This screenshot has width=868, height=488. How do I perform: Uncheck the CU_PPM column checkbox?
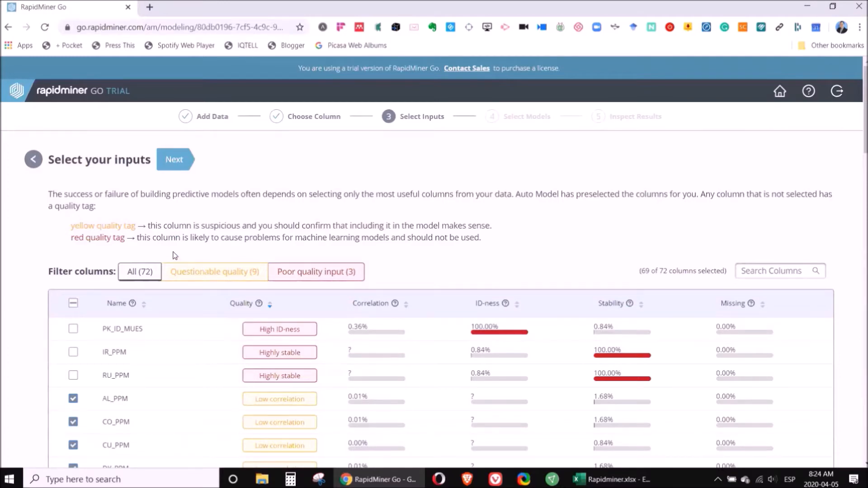coord(73,445)
